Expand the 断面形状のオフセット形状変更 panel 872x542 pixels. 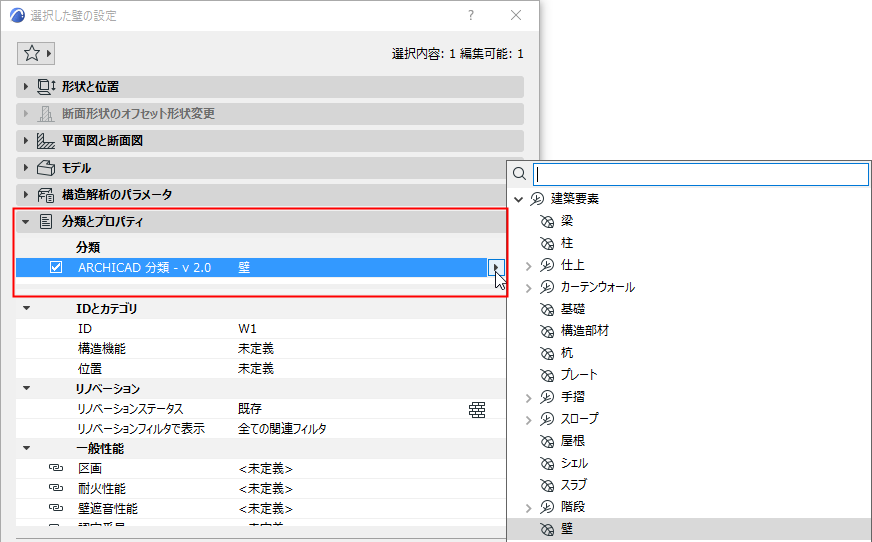[x=26, y=114]
